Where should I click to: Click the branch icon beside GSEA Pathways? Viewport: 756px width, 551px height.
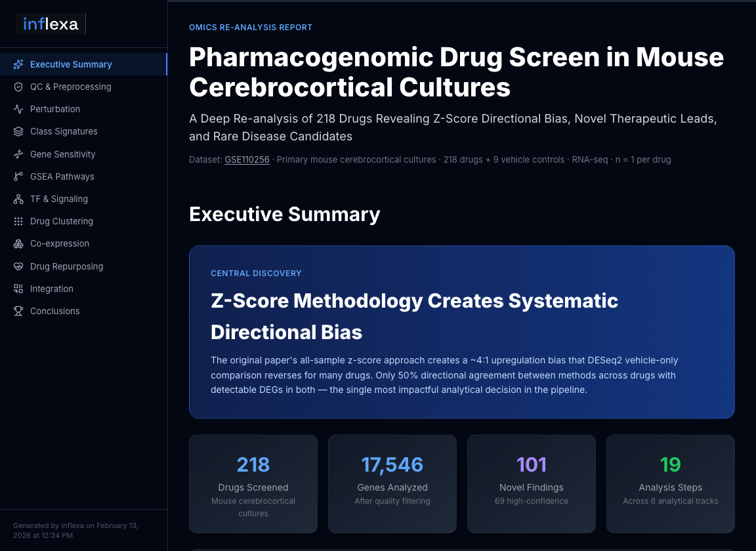(18, 176)
